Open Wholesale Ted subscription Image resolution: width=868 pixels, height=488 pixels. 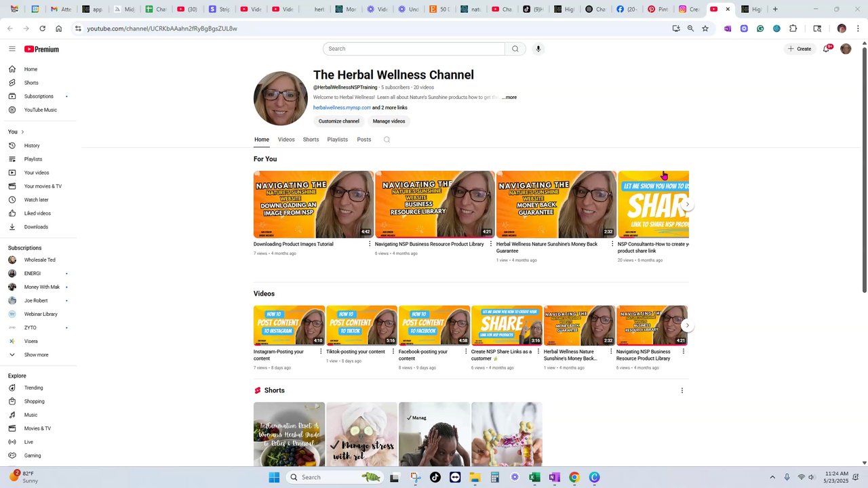(x=39, y=260)
